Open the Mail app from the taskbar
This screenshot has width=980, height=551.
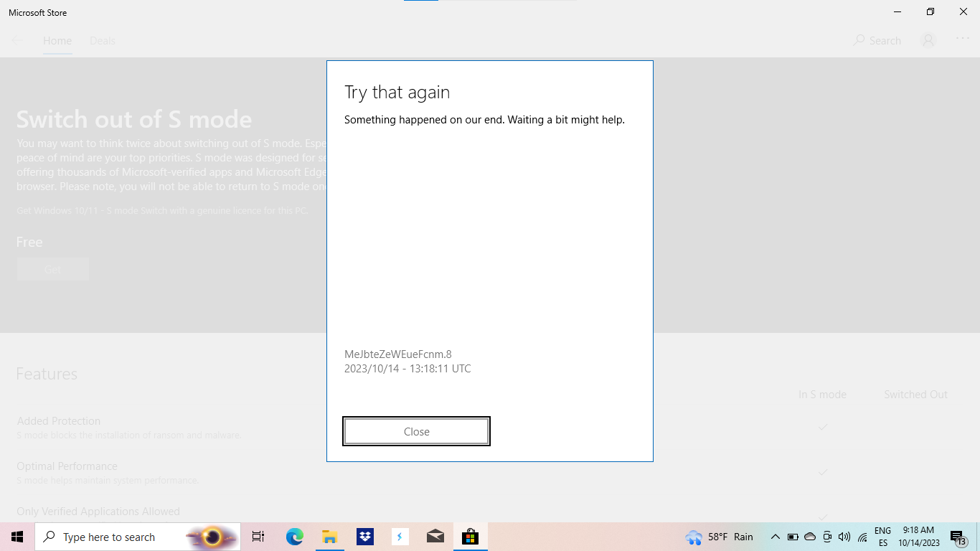pos(435,537)
